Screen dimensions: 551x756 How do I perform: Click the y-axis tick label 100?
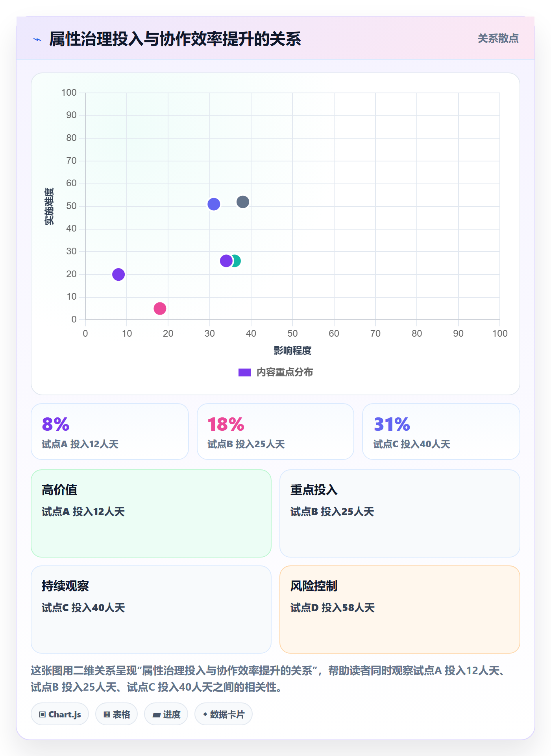click(x=69, y=93)
